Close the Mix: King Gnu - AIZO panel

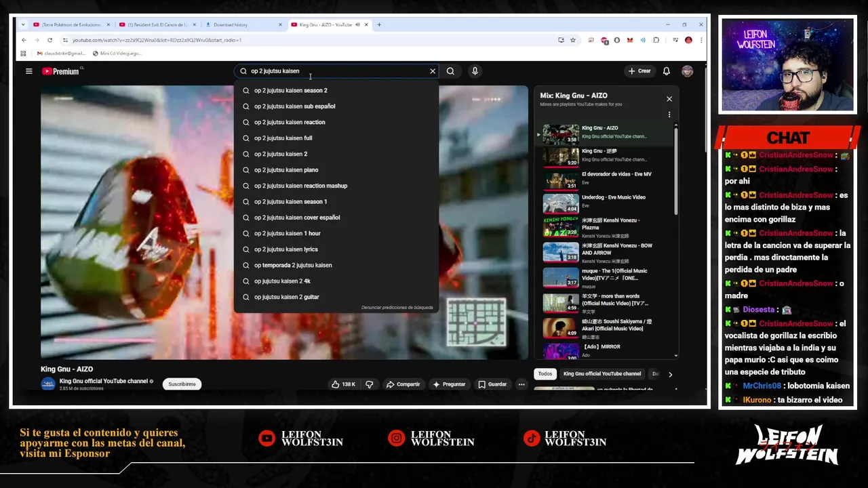click(669, 99)
